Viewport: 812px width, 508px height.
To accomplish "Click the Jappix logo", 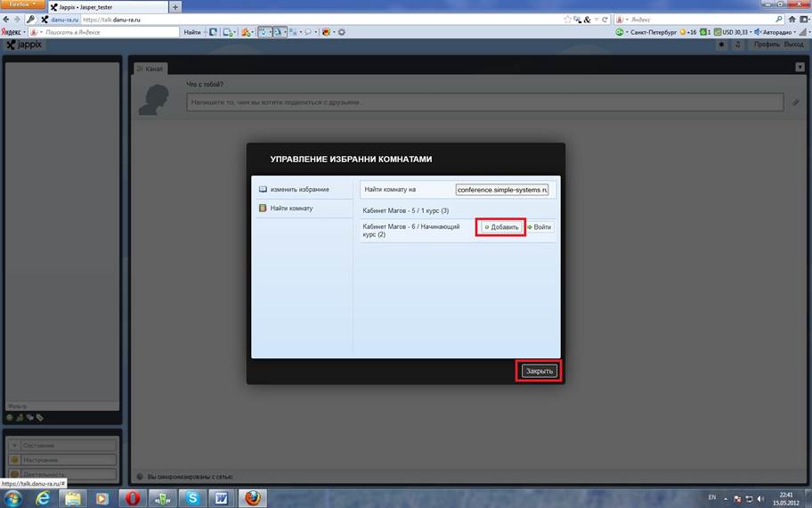I will 24,45.
